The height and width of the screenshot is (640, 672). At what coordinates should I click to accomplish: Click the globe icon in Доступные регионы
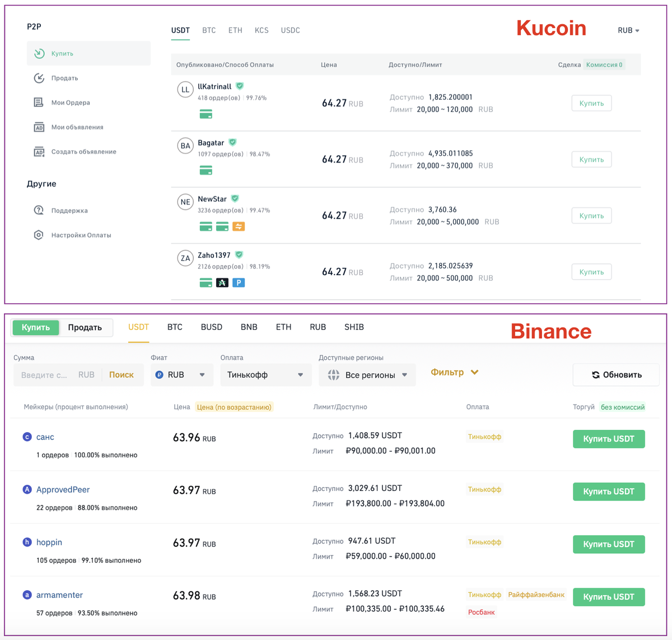tap(334, 375)
